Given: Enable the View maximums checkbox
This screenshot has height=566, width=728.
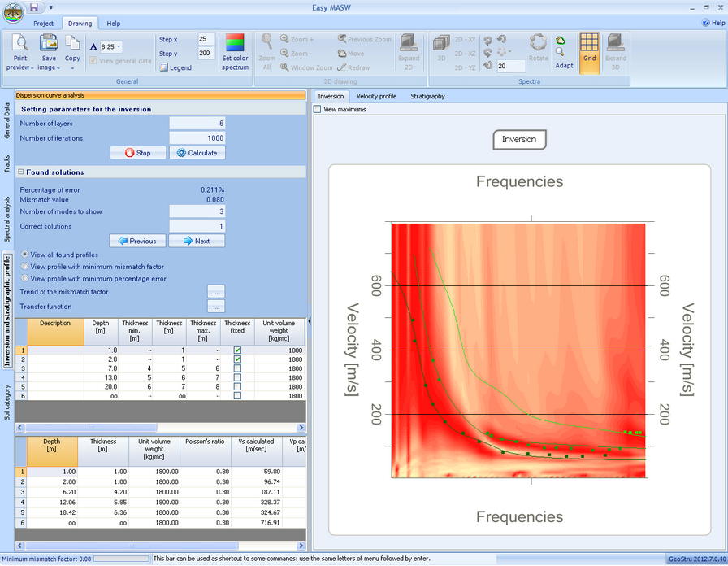Looking at the screenshot, I should pyautogui.click(x=318, y=109).
